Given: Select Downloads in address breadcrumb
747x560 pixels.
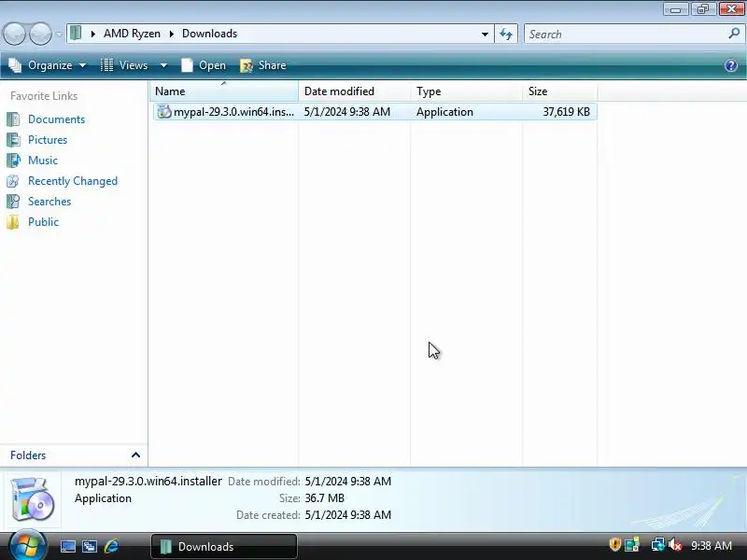Looking at the screenshot, I should 209,34.
